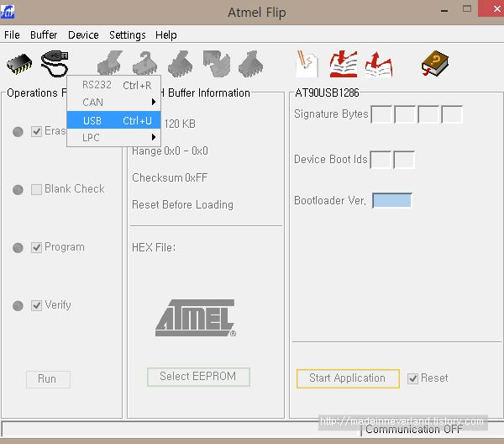This screenshot has height=444, width=504.
Task: Click the Atmel logo in the buffer panel
Action: tap(196, 318)
